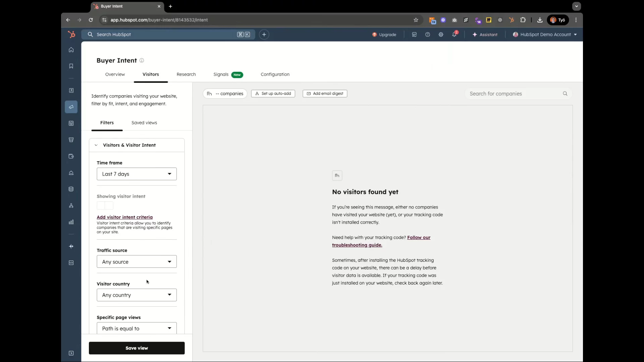
Task: Open the Breeze sparkle sidebar icon
Action: pyautogui.click(x=71, y=246)
